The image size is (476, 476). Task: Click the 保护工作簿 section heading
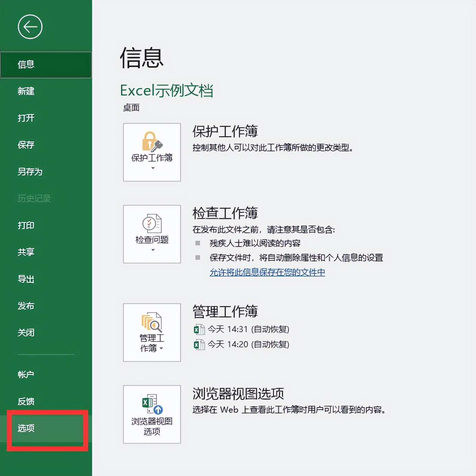pyautogui.click(x=225, y=131)
